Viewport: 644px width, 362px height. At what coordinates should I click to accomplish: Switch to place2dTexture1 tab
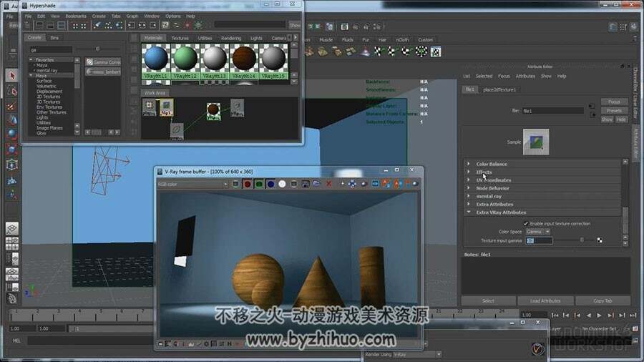click(499, 89)
